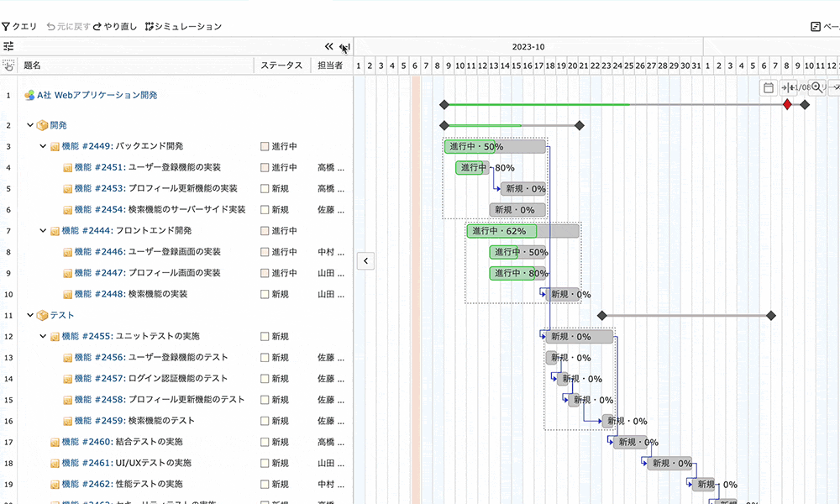The height and width of the screenshot is (504, 840).
Task: Click the 進行中・62% progress bar
Action: coord(522,231)
